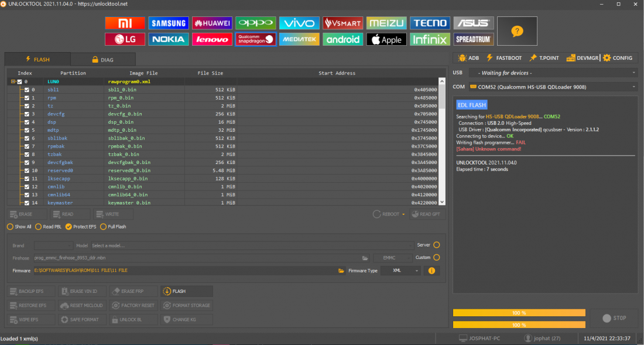Uncheck the devcfg partition checkbox
Screen dimensions: 644x345
point(27,114)
